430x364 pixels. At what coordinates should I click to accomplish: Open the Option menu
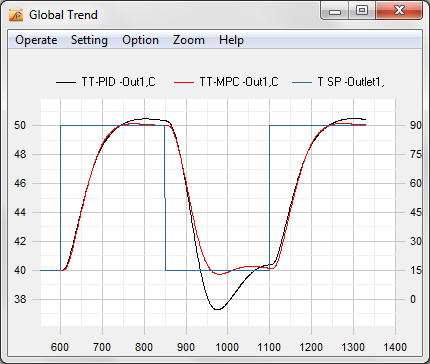pyautogui.click(x=140, y=40)
